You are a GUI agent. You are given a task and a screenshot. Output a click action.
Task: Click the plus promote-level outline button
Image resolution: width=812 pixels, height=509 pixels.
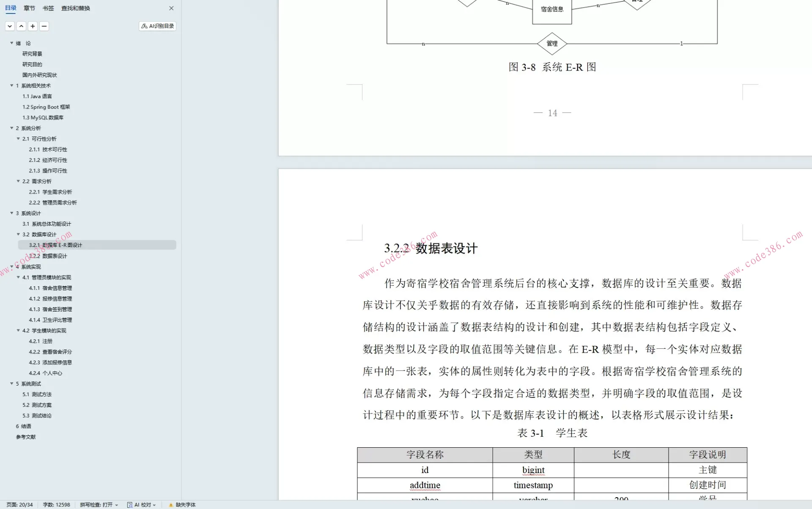33,26
